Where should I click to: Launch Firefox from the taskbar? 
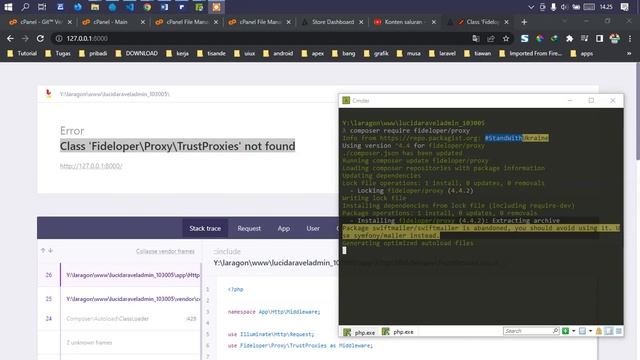coord(78,7)
